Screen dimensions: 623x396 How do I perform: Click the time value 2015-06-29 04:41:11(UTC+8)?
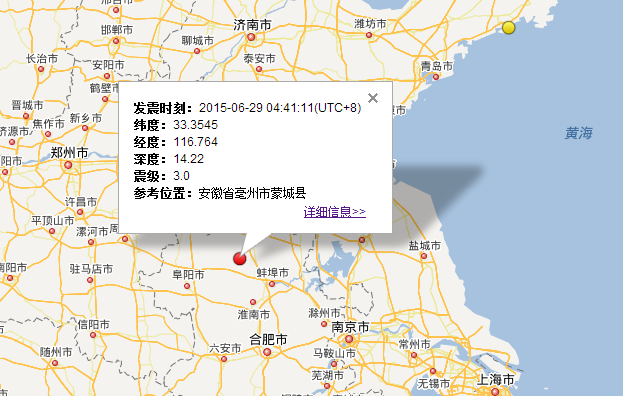pyautogui.click(x=280, y=108)
